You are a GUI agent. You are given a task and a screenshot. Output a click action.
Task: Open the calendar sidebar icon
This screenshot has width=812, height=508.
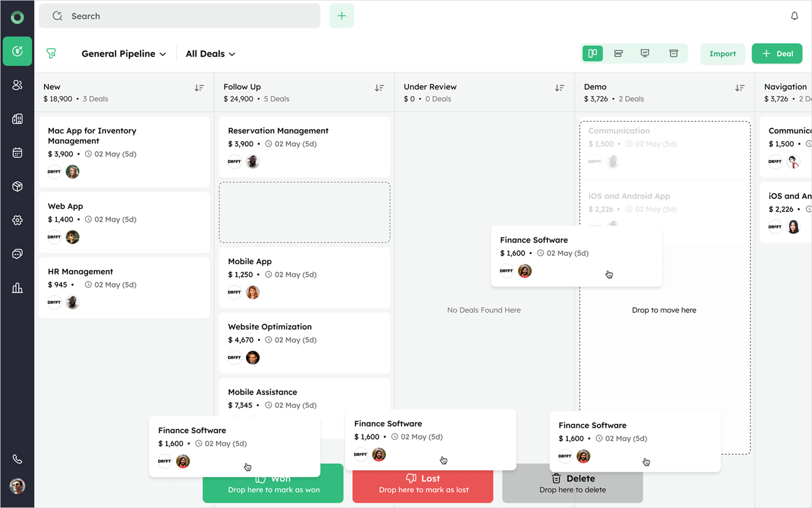pyautogui.click(x=17, y=153)
